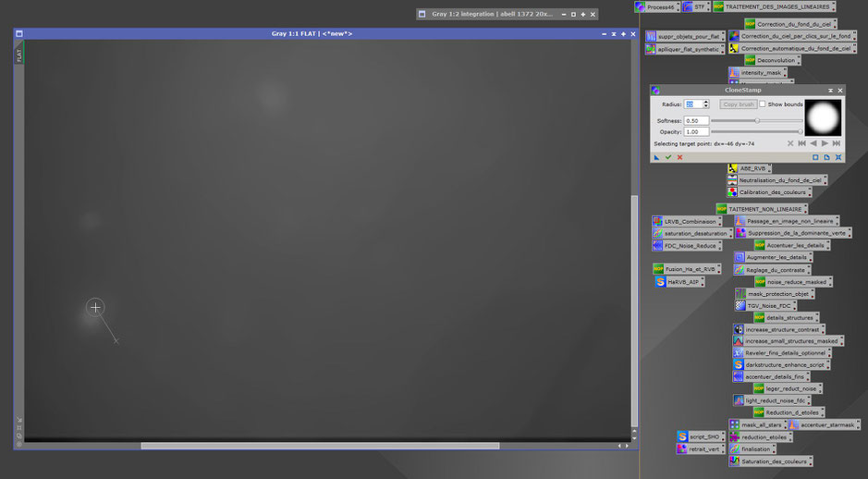The image size is (868, 479).
Task: Open Passage_en_image_non_lineaire icon
Action: (x=786, y=221)
